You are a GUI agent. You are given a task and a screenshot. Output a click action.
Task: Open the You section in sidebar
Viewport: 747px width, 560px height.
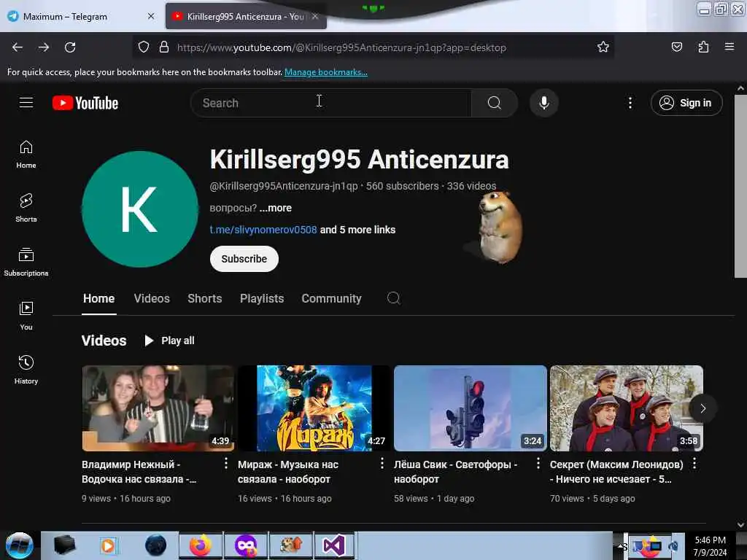26,316
